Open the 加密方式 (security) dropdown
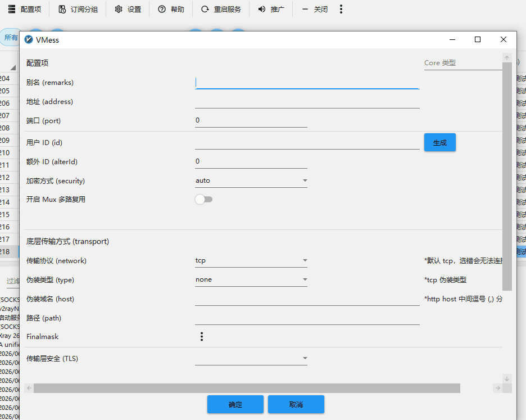 (251, 180)
